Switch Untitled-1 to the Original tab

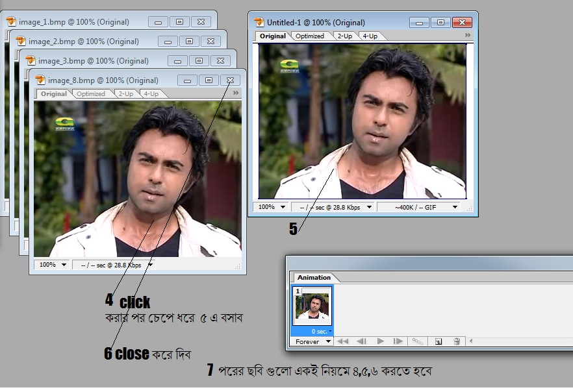tap(273, 36)
